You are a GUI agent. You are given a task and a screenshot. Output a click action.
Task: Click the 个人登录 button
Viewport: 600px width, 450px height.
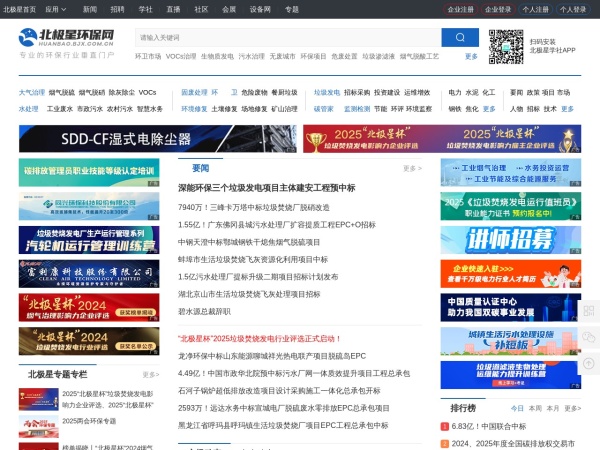point(573,9)
